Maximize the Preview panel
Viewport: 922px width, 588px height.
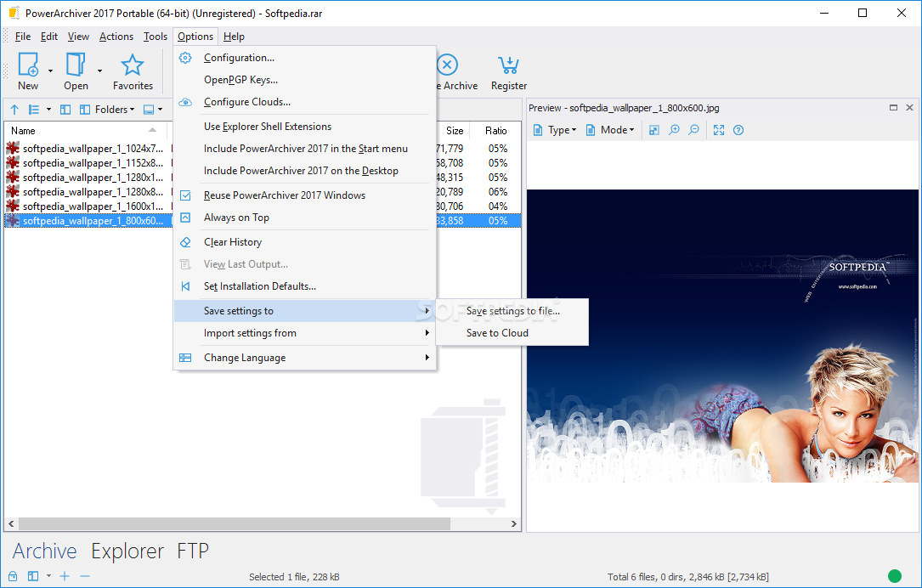893,108
